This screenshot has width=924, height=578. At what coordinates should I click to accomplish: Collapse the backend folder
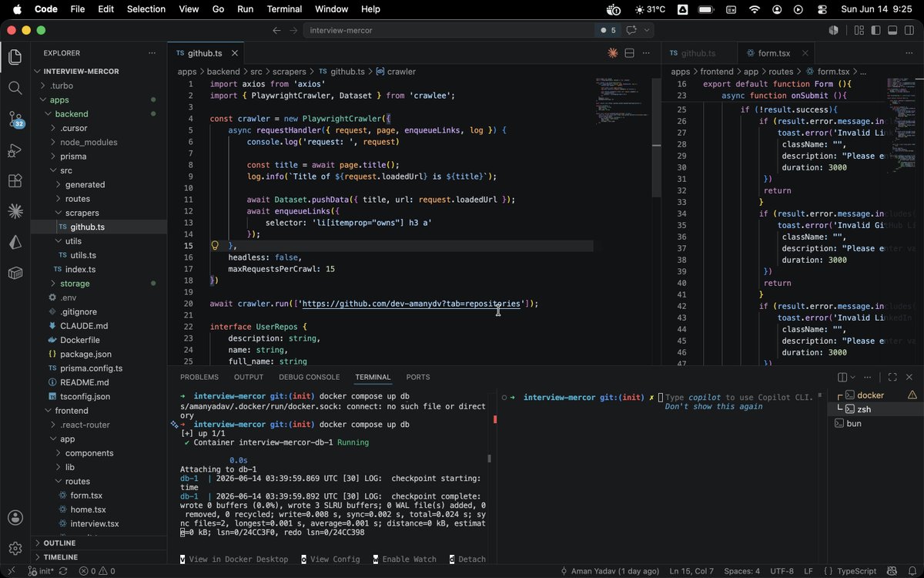(x=99, y=114)
